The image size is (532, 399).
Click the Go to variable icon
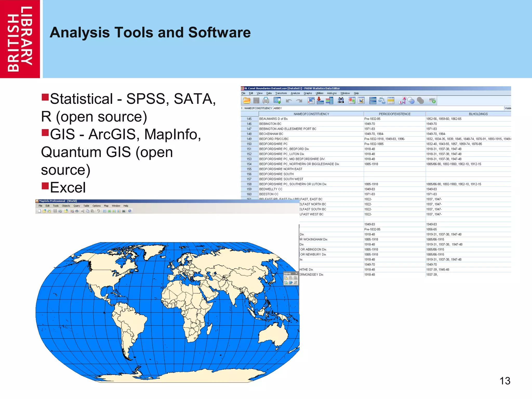320,101
